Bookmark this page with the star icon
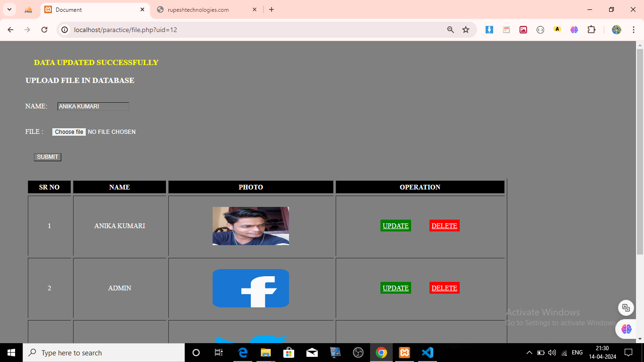The image size is (644, 362). pos(466,30)
